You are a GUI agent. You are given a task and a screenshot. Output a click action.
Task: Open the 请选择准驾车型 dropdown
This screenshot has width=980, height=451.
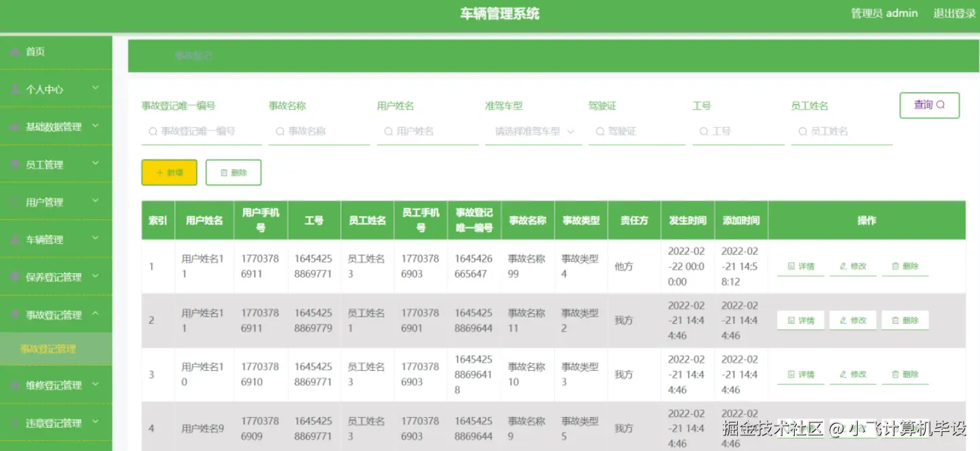pos(533,131)
